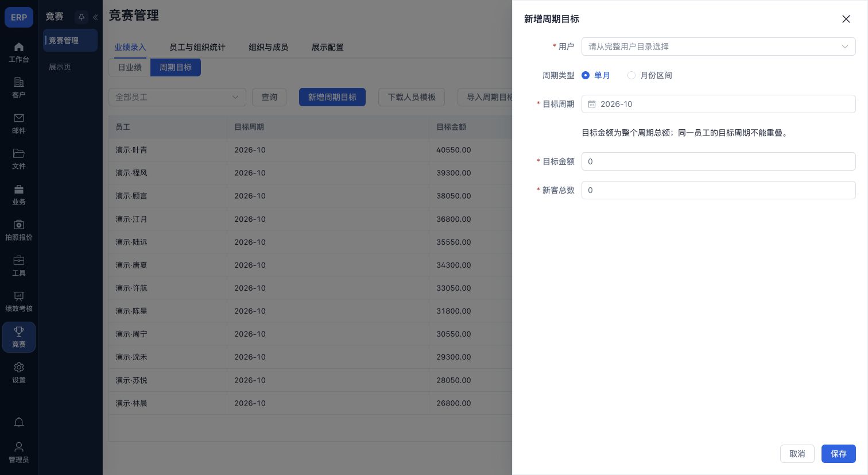Select the 月份区间 radio option
The image size is (868, 475).
[649, 75]
